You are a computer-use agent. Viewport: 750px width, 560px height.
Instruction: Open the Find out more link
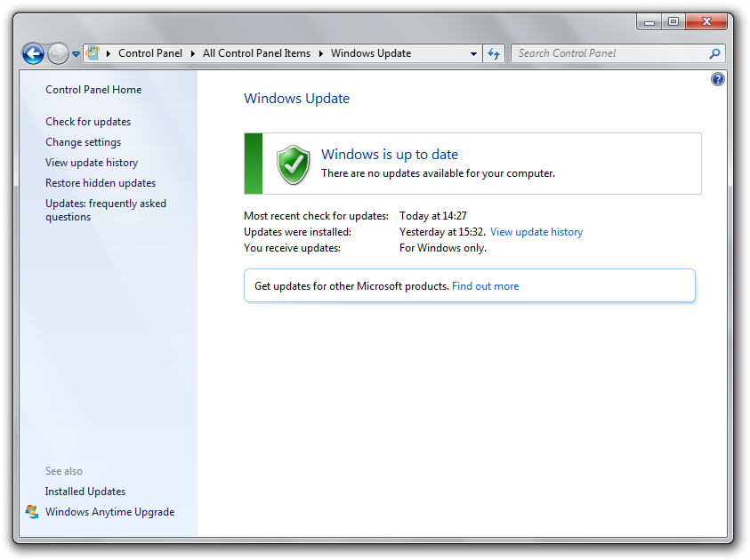[x=485, y=286]
